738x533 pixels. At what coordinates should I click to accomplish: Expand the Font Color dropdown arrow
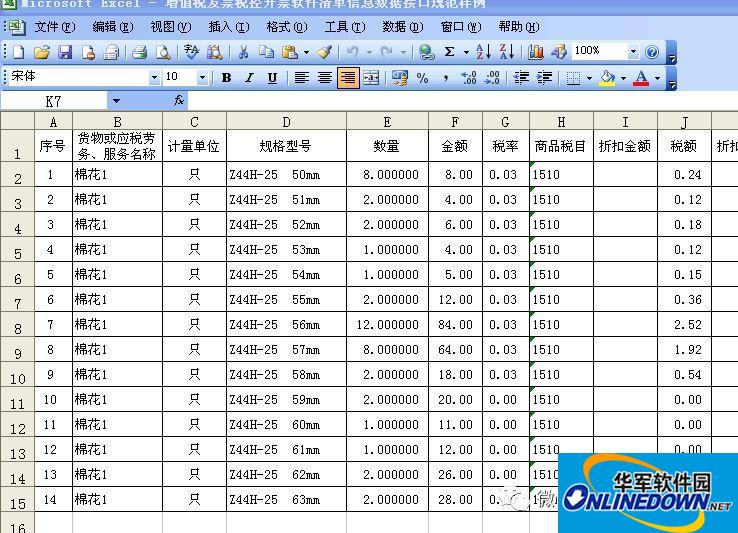[x=658, y=78]
